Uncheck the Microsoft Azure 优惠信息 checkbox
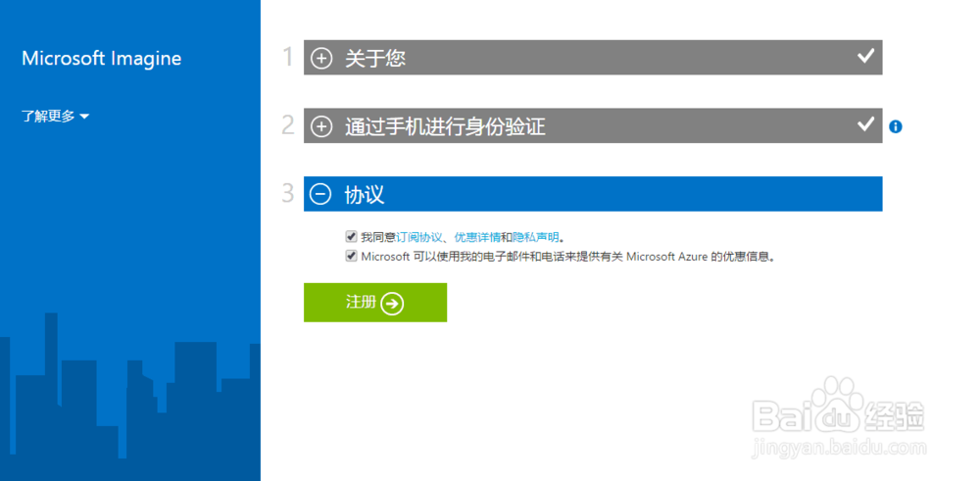This screenshot has width=980, height=481. click(x=351, y=256)
